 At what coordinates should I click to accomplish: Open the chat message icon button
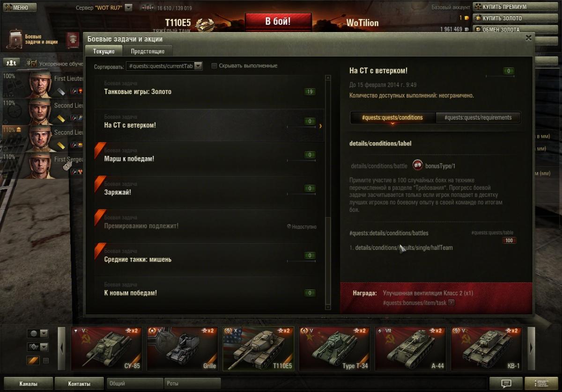coord(506,384)
